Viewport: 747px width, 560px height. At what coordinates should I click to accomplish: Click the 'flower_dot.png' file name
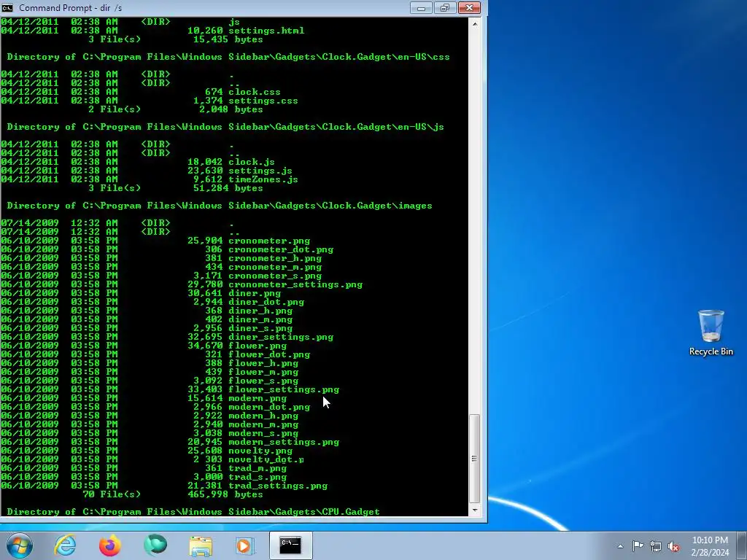[269, 355]
